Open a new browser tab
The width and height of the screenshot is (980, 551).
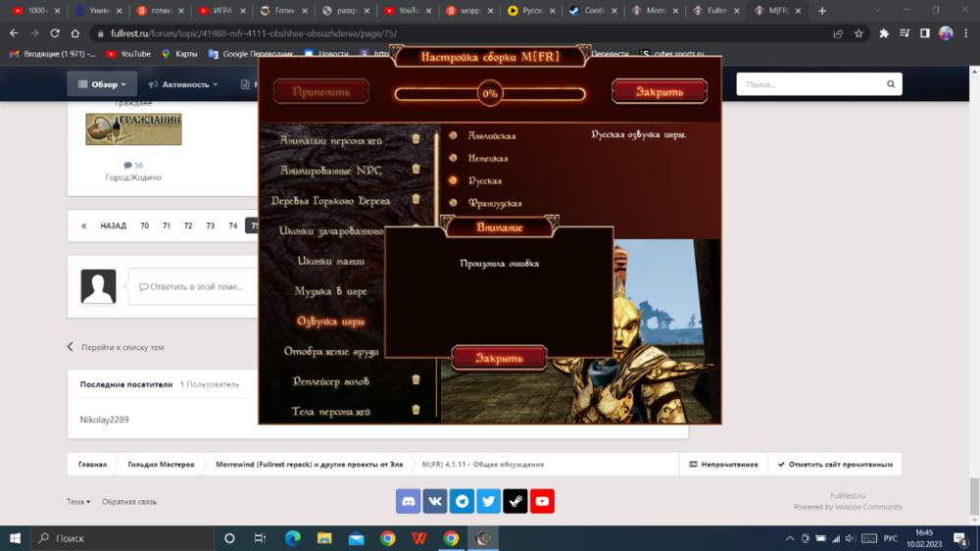click(822, 11)
